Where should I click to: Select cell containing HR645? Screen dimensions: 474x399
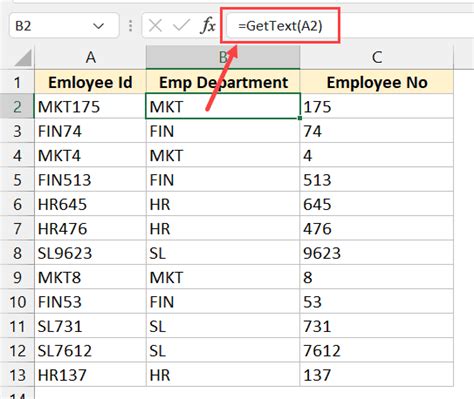pos(90,204)
